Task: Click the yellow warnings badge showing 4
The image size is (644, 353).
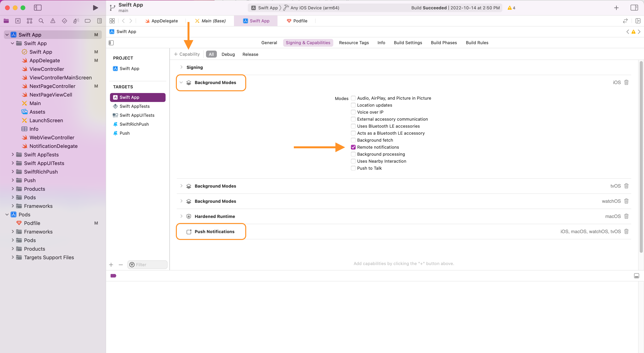Action: [511, 8]
